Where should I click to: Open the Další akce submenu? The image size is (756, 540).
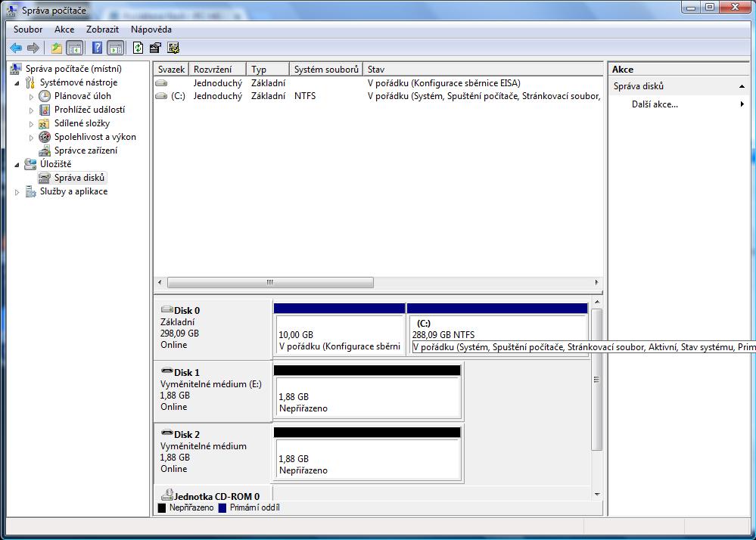[655, 104]
